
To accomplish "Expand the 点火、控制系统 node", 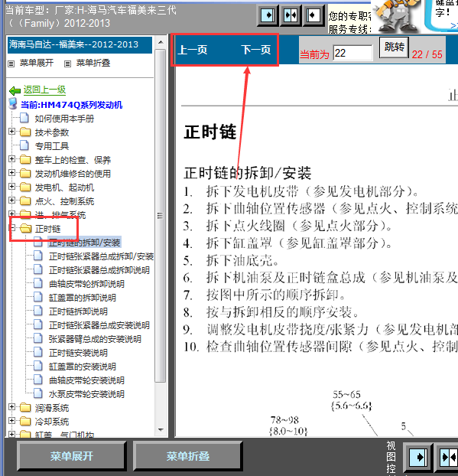I will coord(11,200).
